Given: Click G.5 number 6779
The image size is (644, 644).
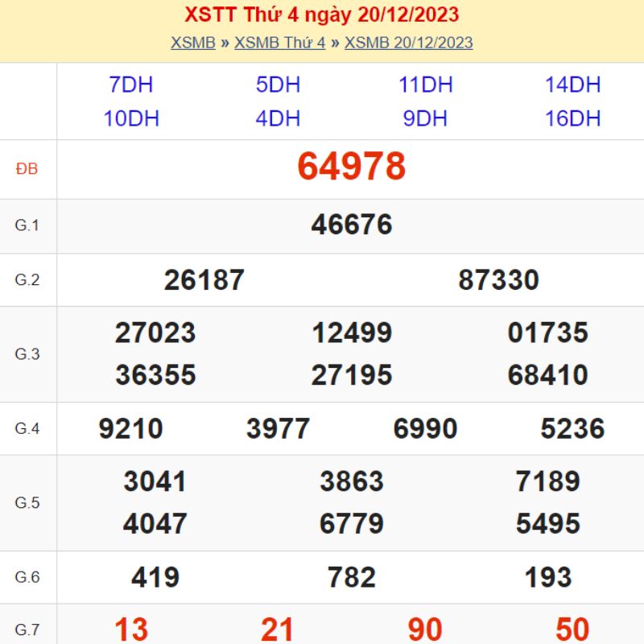Looking at the screenshot, I should coord(352,524).
